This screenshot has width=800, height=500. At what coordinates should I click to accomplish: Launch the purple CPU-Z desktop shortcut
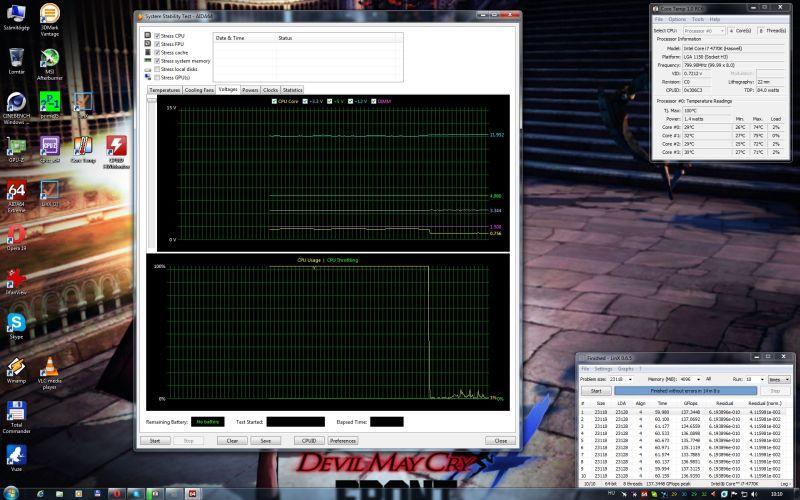point(49,150)
